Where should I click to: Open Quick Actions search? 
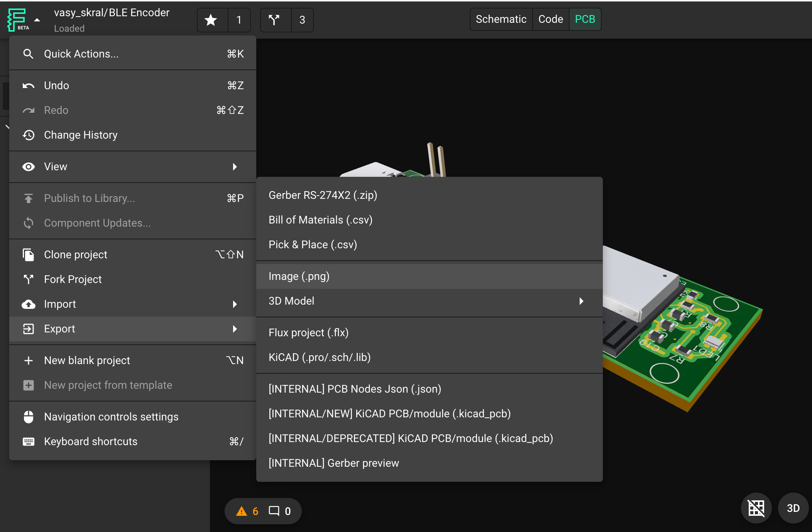click(x=133, y=54)
